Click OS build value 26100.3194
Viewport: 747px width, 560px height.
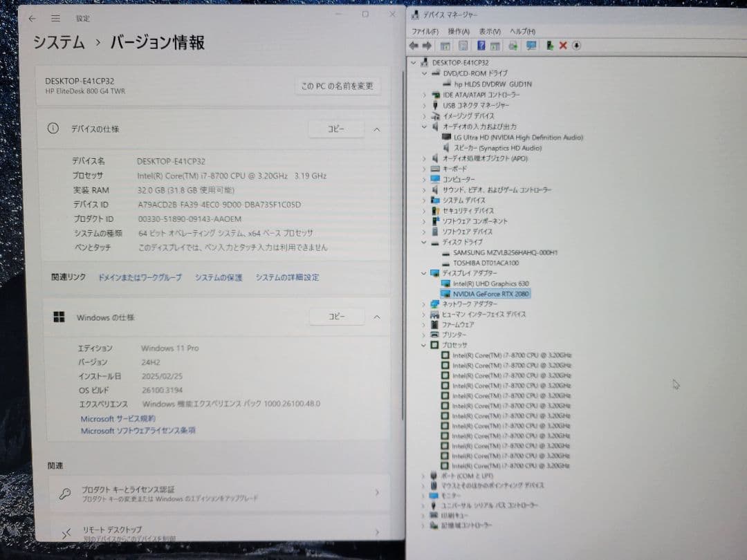162,390
